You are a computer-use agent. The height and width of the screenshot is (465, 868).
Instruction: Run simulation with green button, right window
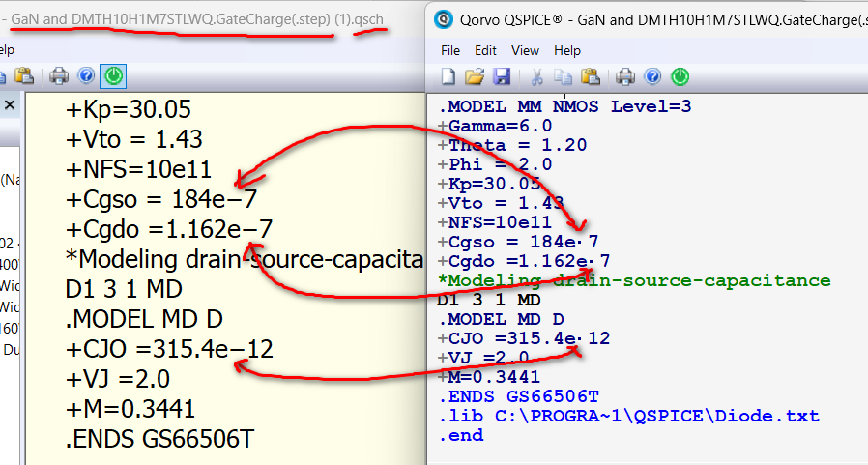680,76
